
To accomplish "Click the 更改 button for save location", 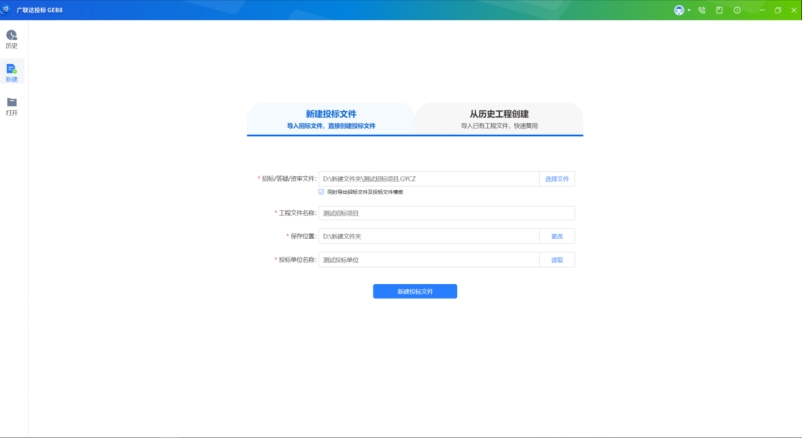I will (x=557, y=236).
